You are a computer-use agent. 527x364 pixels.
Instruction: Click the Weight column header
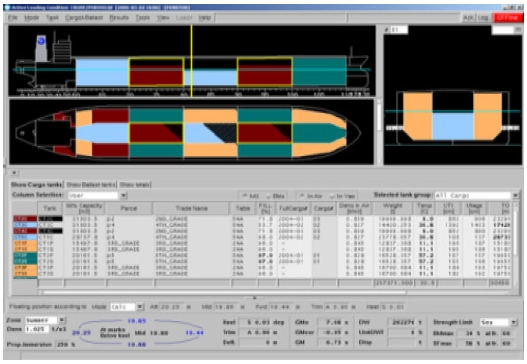[x=393, y=208]
